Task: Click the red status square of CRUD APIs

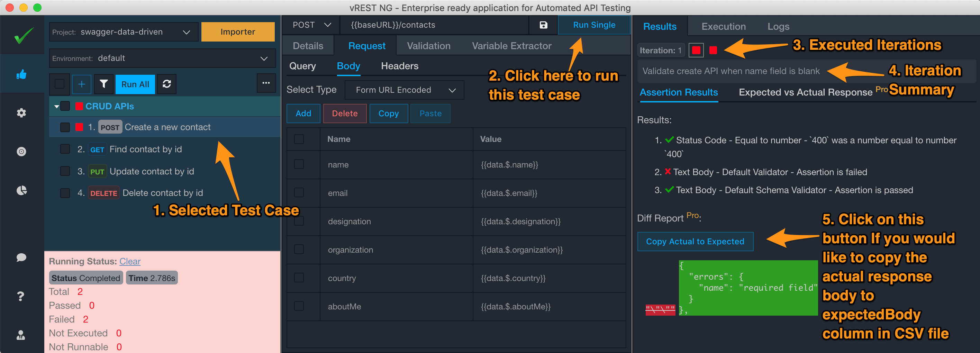Action: 79,106
